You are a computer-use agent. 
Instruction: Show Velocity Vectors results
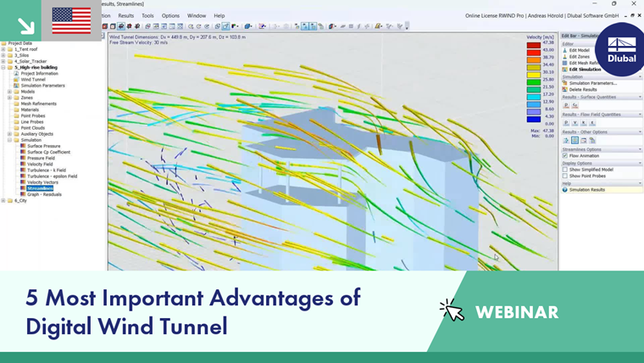click(x=42, y=182)
